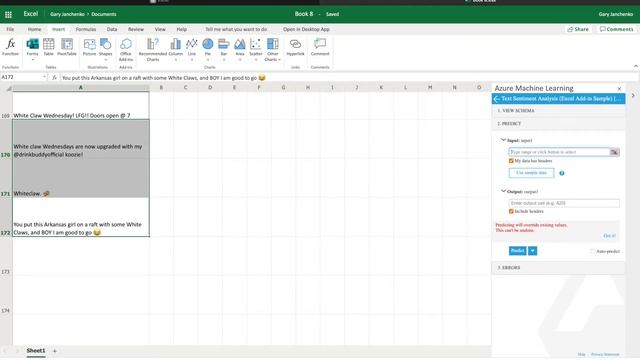
Task: Open the Help tab
Action: point(182,29)
